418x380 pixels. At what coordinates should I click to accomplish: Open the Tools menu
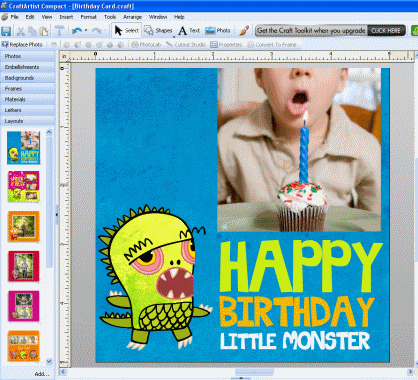click(x=110, y=17)
